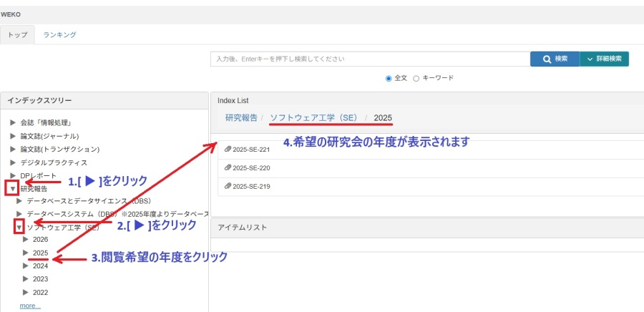Screen dimensions: 644x312
Task: Click the paperclip icon beside 2025-SE-219
Action: coord(228,186)
